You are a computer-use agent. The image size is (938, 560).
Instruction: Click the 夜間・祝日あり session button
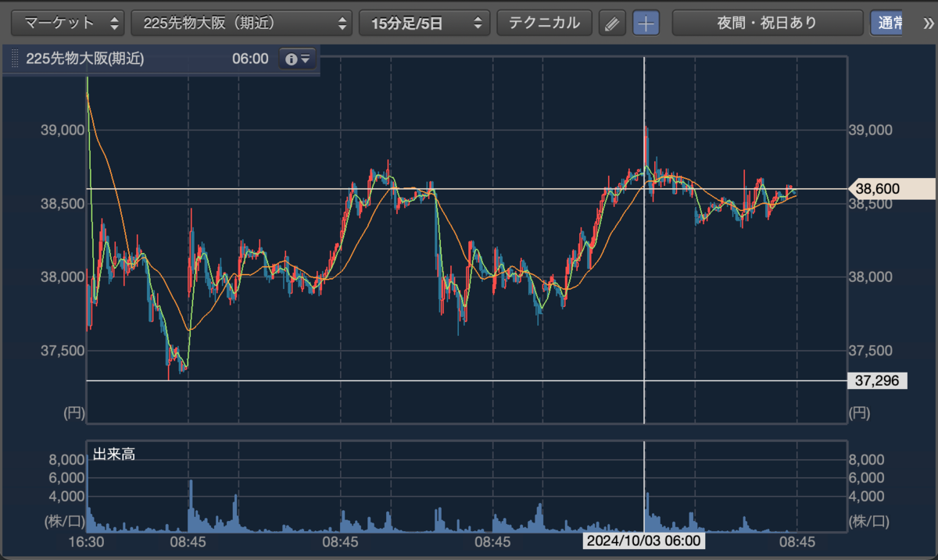767,23
